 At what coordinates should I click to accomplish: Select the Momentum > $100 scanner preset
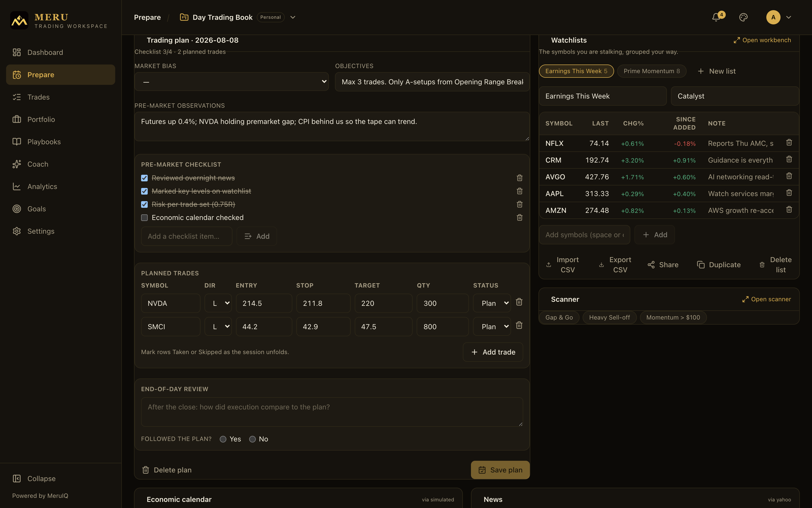[673, 317]
